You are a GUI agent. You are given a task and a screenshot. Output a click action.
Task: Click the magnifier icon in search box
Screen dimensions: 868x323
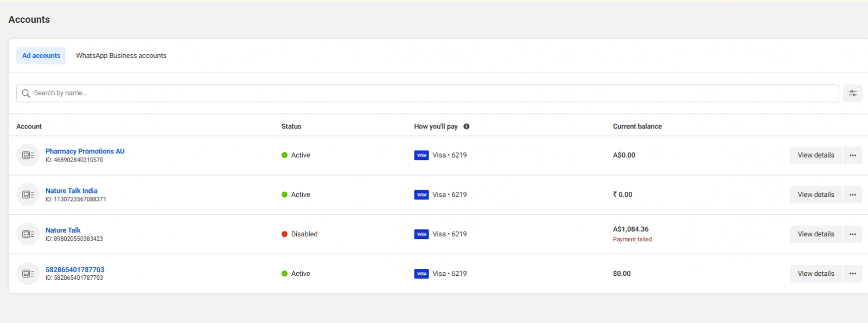pyautogui.click(x=26, y=93)
